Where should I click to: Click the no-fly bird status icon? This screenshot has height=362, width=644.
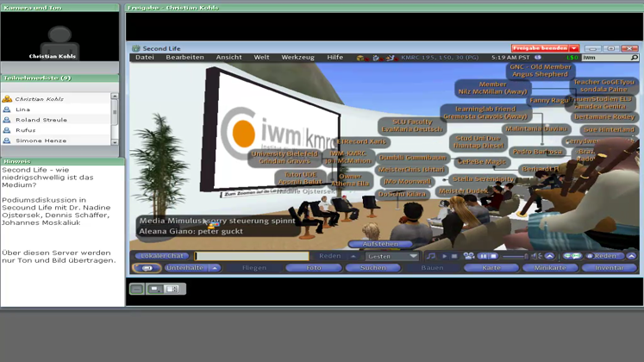tap(391, 58)
